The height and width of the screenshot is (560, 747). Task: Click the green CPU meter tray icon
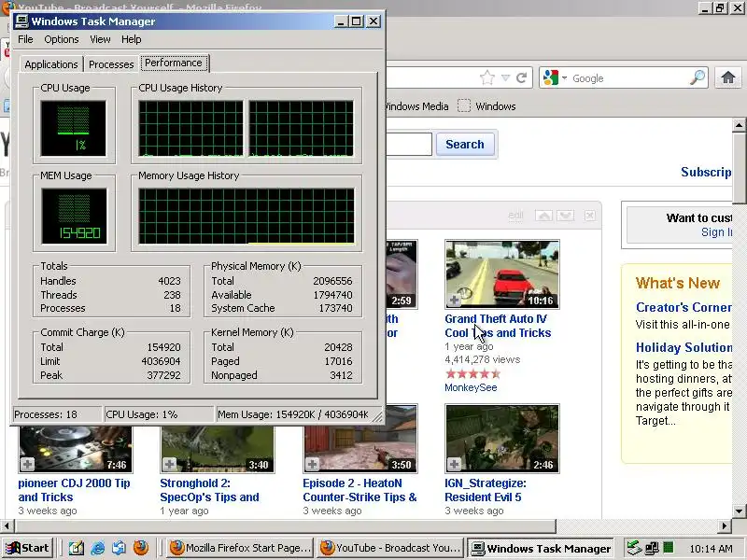click(x=669, y=548)
